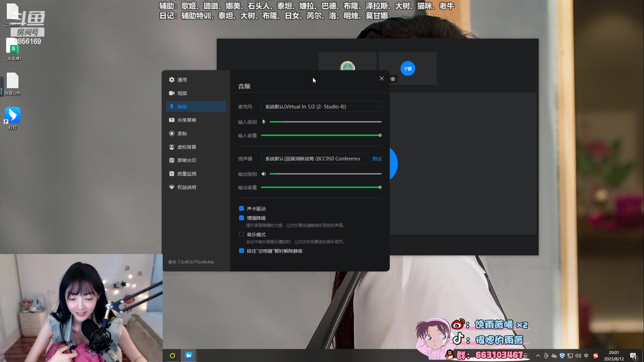Click the 宁鹏 participant avatar in meeting window

[x=408, y=69]
